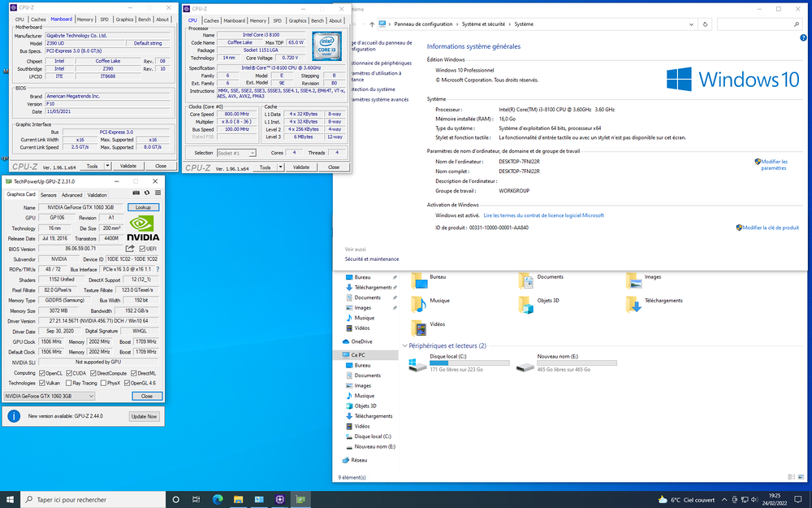Open Réseau in Explorer navigation pane
The image size is (812, 508).
pyautogui.click(x=358, y=460)
